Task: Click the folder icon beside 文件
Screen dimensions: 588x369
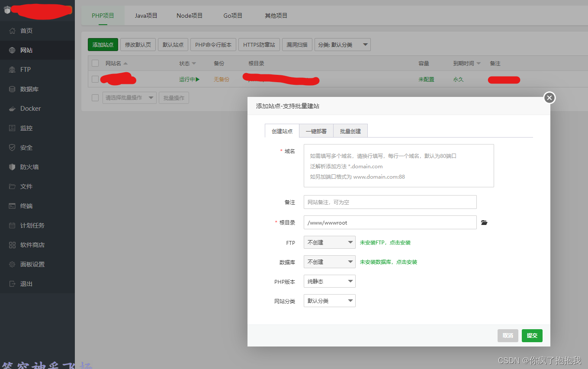Action: 12,186
